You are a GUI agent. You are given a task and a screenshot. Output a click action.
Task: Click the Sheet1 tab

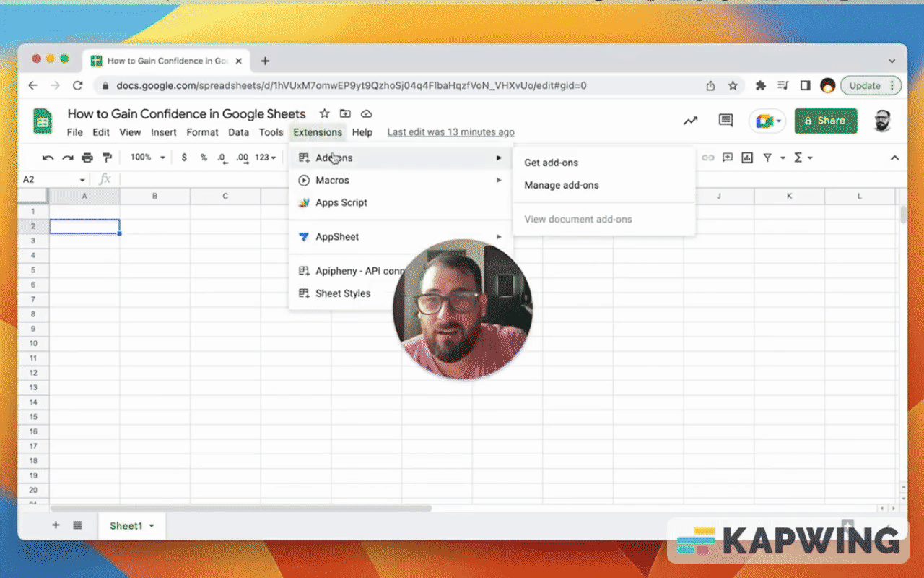point(131,526)
